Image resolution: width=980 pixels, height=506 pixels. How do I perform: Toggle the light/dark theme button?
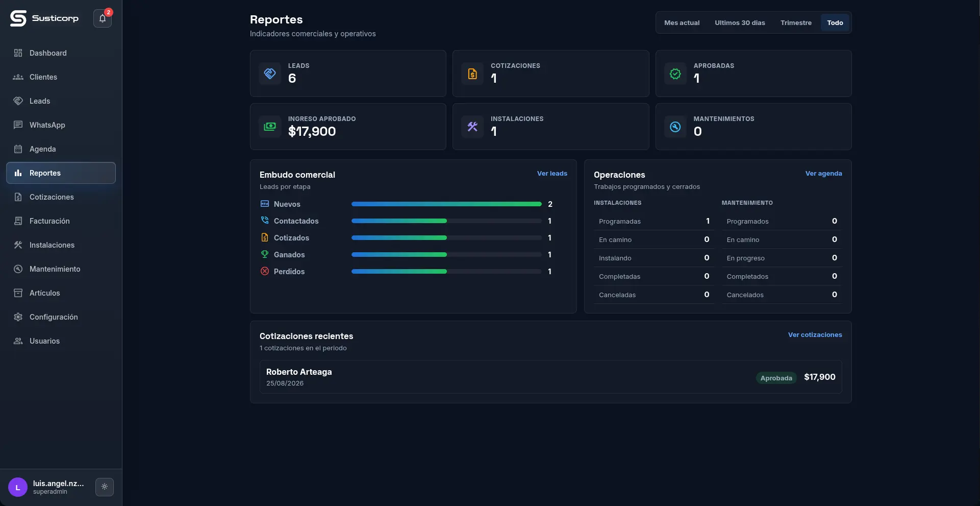click(x=105, y=487)
